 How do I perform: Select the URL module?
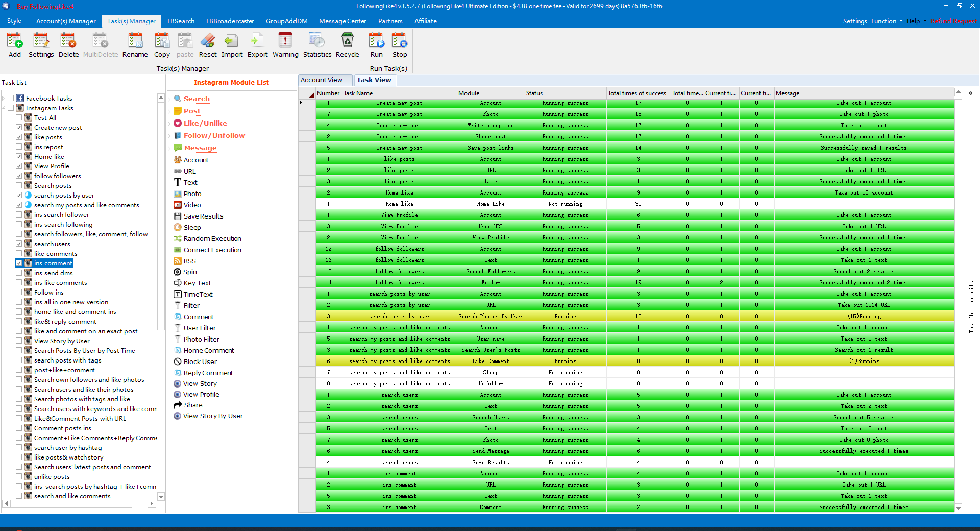[x=189, y=171]
